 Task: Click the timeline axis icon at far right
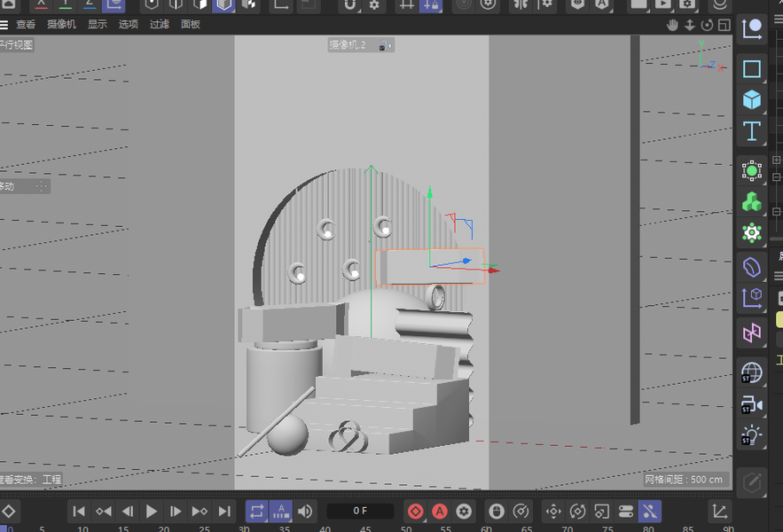719,512
